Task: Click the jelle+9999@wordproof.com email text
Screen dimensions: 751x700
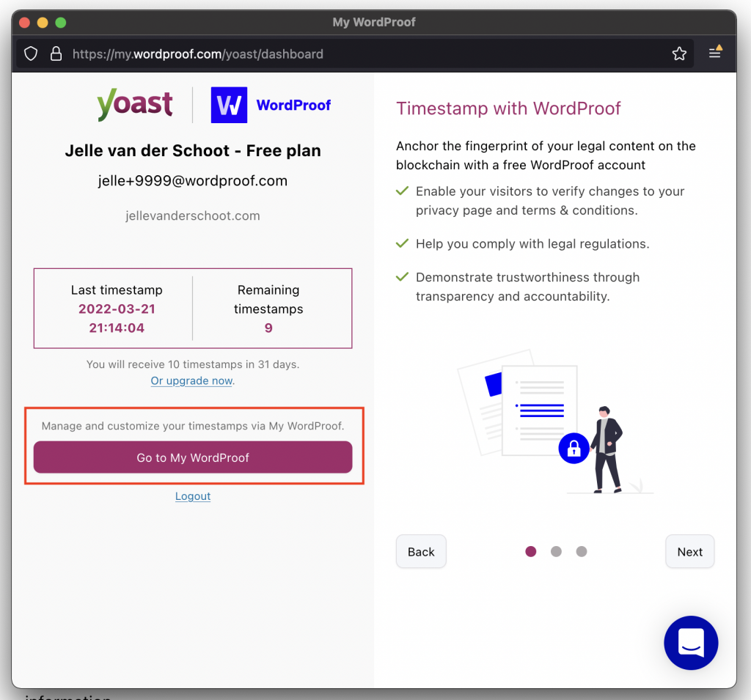Action: [x=193, y=181]
